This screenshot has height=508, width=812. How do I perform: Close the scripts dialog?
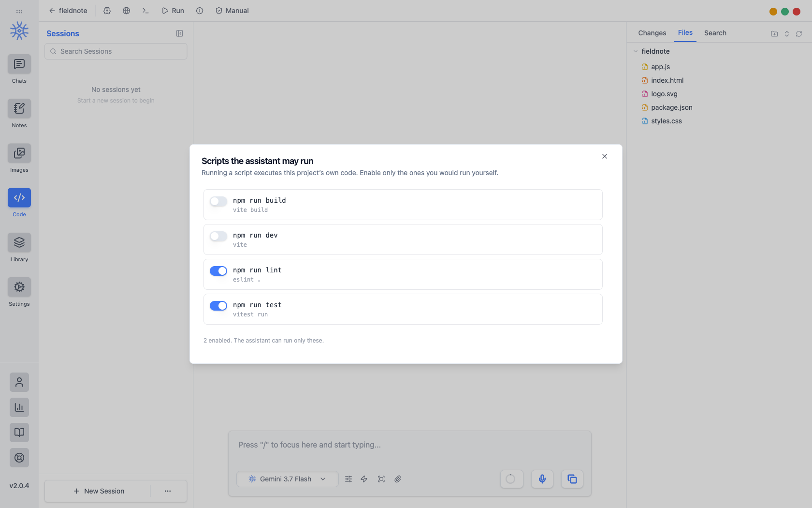[x=605, y=156]
